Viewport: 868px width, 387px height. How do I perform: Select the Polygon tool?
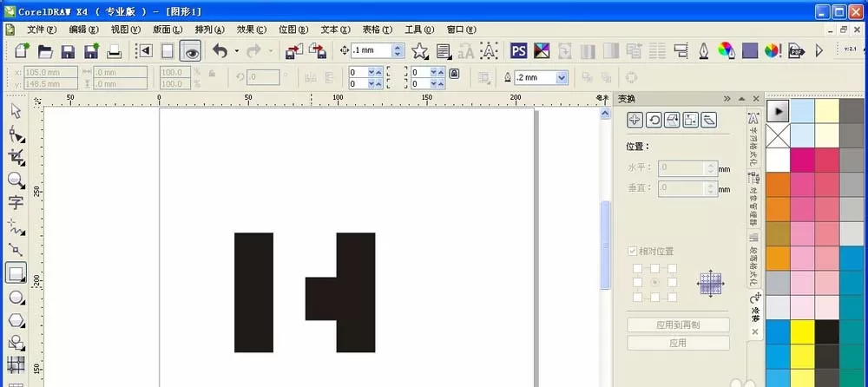tap(16, 320)
